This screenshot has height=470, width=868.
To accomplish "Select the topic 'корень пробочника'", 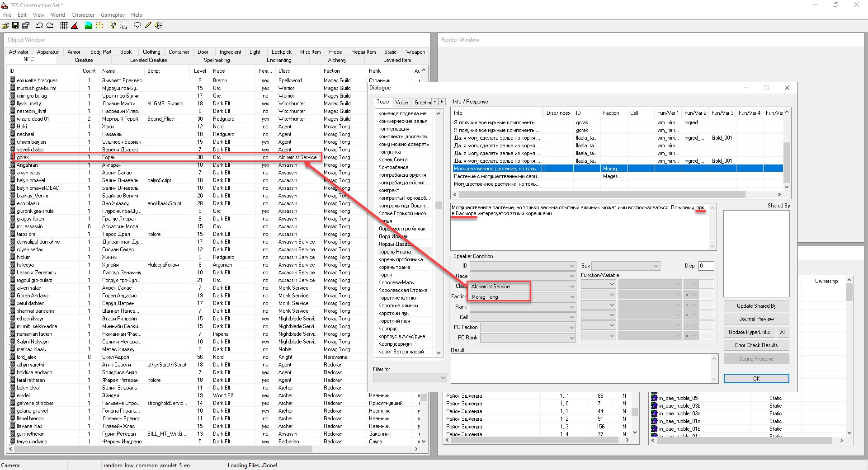I will pyautogui.click(x=401, y=259).
